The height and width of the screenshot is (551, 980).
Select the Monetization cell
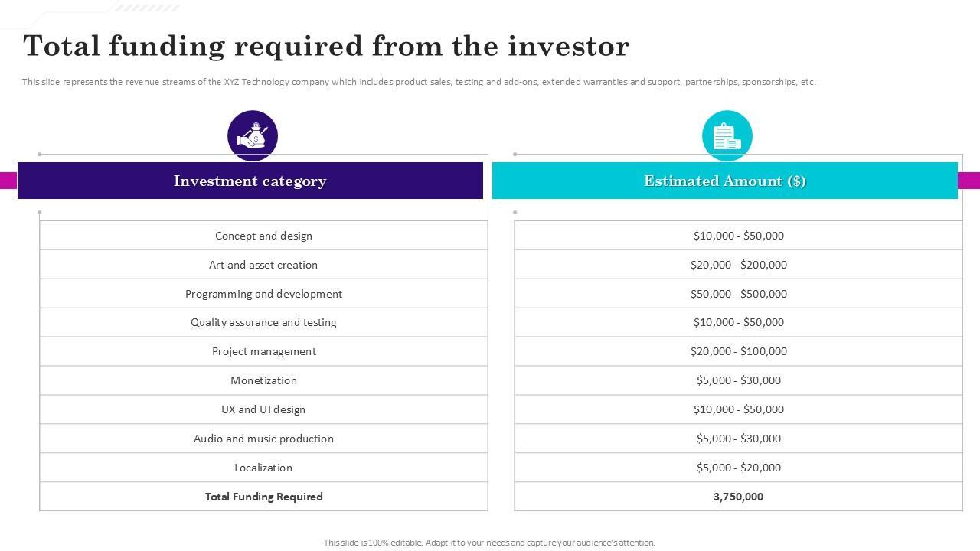[263, 380]
